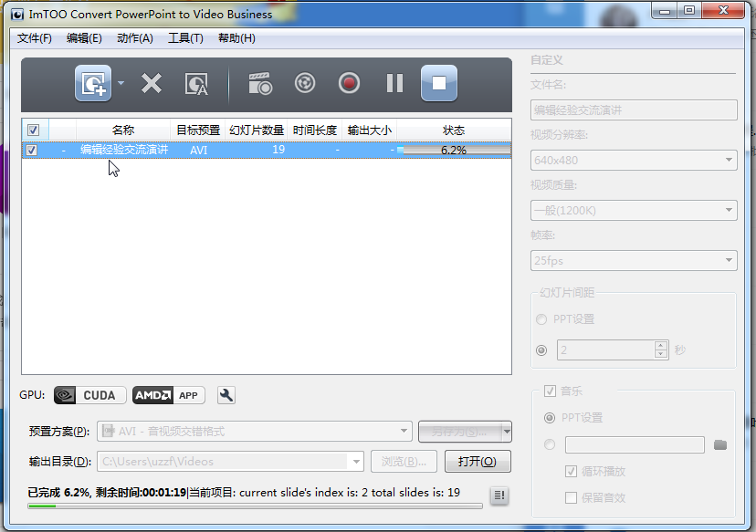Image resolution: width=756 pixels, height=532 pixels.
Task: Open the 帮助(H) menu
Action: point(236,38)
